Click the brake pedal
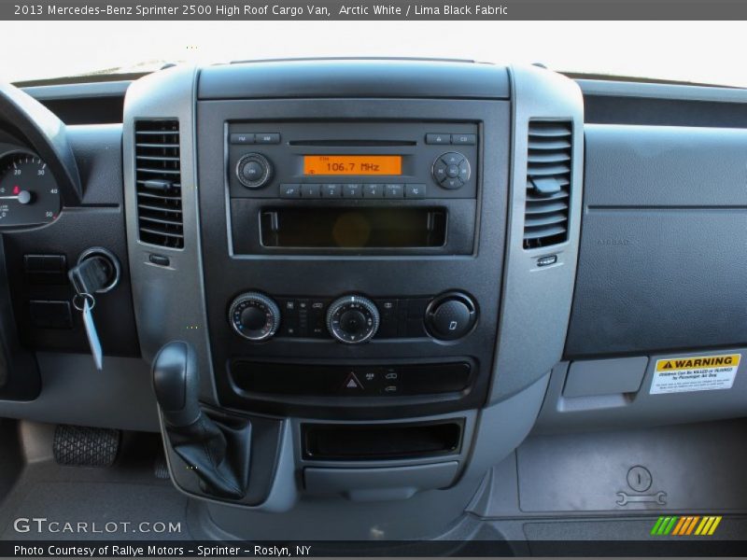Screen dimensions: 747x560 tap(86, 445)
